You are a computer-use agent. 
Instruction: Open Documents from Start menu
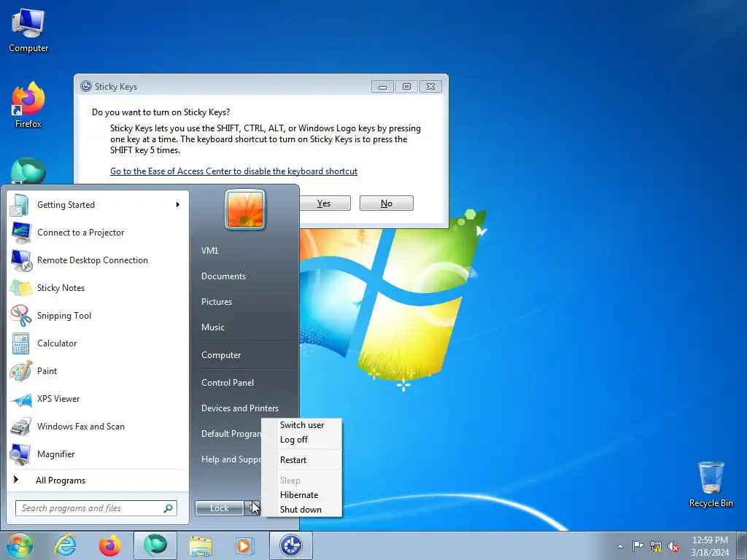223,276
